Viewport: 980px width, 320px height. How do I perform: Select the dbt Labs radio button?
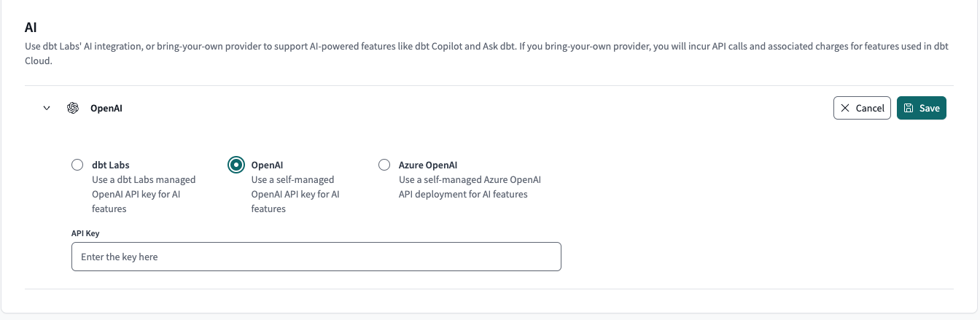(x=77, y=165)
